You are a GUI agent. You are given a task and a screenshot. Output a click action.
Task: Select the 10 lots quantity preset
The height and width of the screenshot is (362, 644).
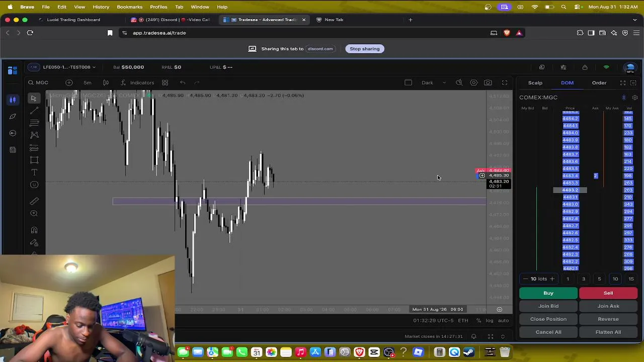tap(615, 279)
